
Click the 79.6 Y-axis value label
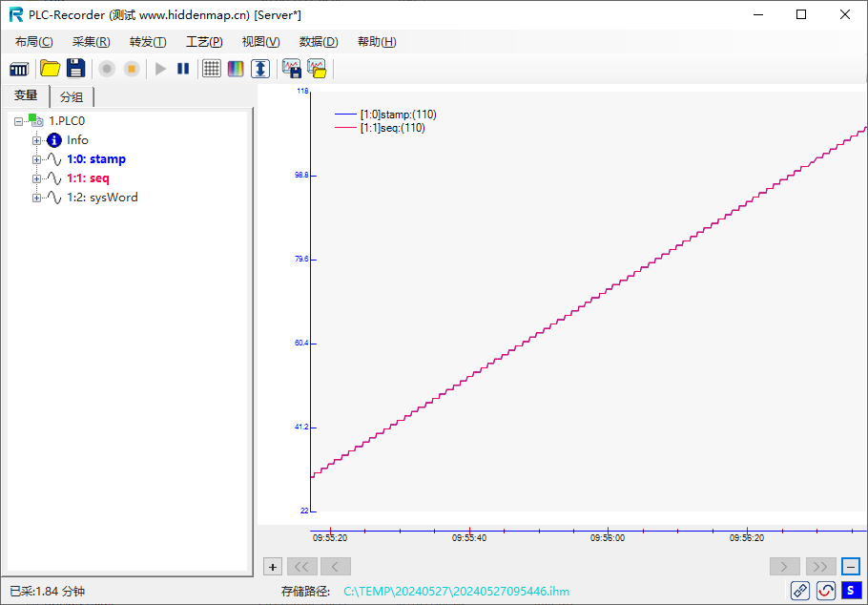(301, 260)
